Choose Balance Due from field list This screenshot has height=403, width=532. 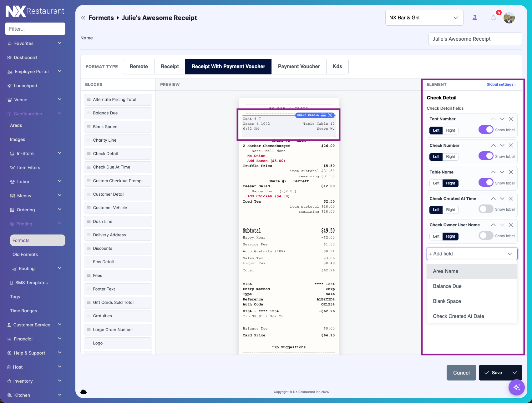(x=472, y=286)
